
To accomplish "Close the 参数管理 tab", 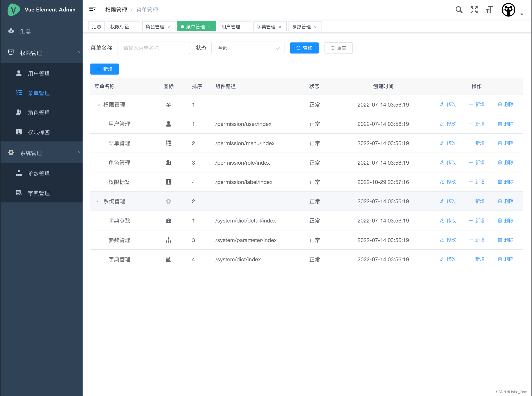I will click(315, 27).
